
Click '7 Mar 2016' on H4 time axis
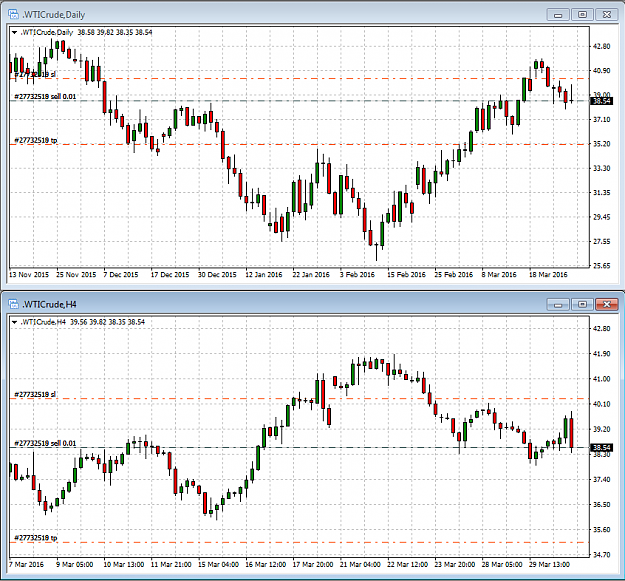point(26,565)
